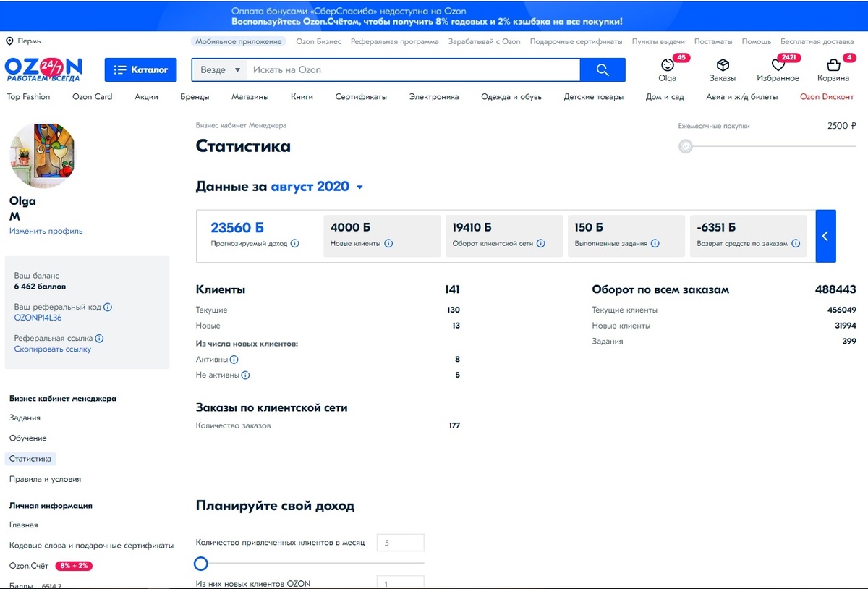868x589 pixels.
Task: Select Статистика in the sidebar
Action: click(x=30, y=459)
